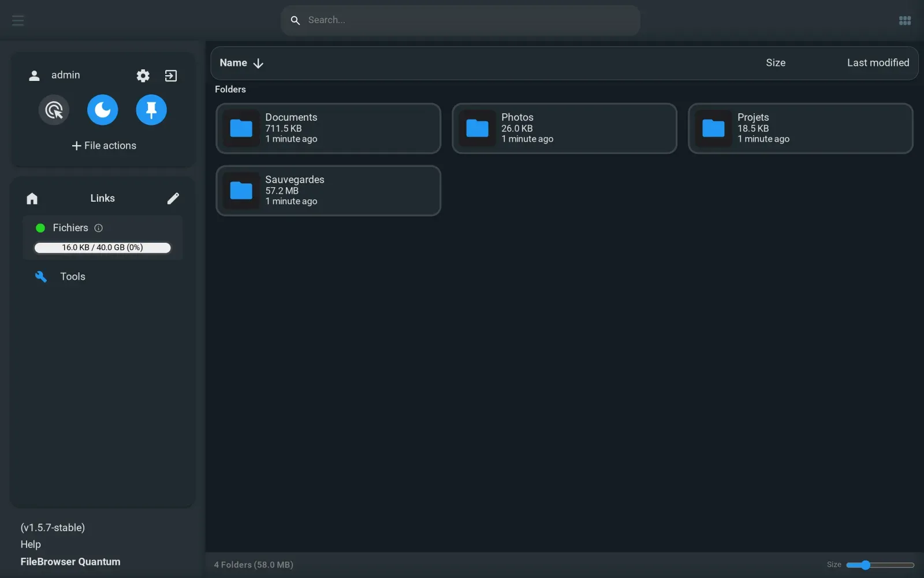Sort by Size column header
This screenshot has height=578, width=924.
coord(776,63)
